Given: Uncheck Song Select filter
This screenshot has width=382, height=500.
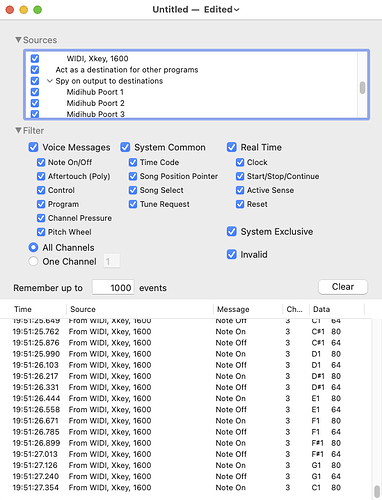Looking at the screenshot, I should click(x=133, y=190).
